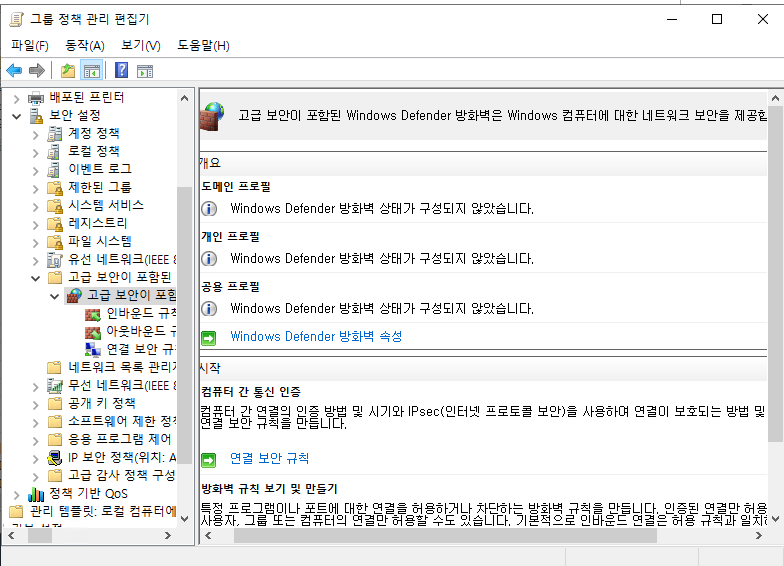Select 공개 키 정책 tree item
The width and height of the screenshot is (784, 566).
(102, 404)
